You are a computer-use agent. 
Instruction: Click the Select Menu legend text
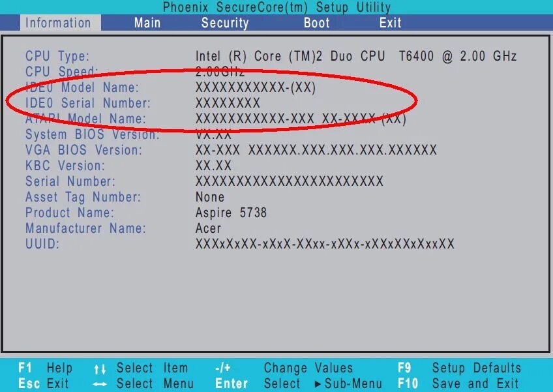[x=155, y=384]
